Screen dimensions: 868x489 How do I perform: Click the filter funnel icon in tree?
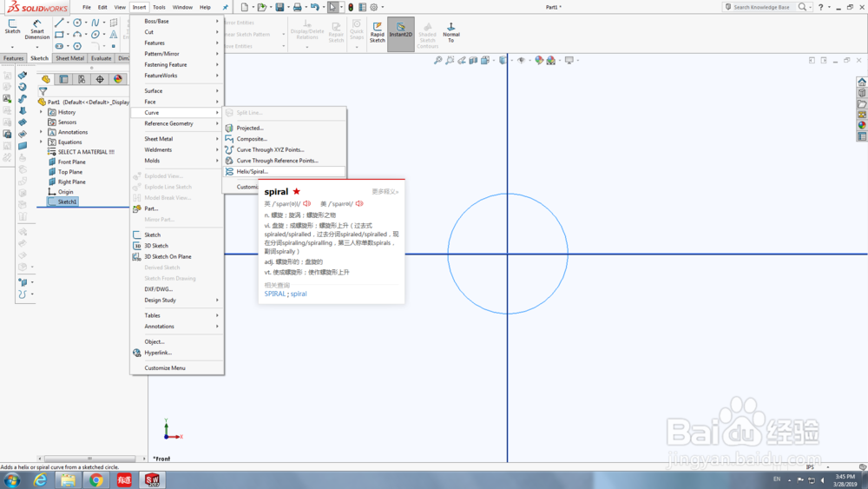[x=43, y=91]
